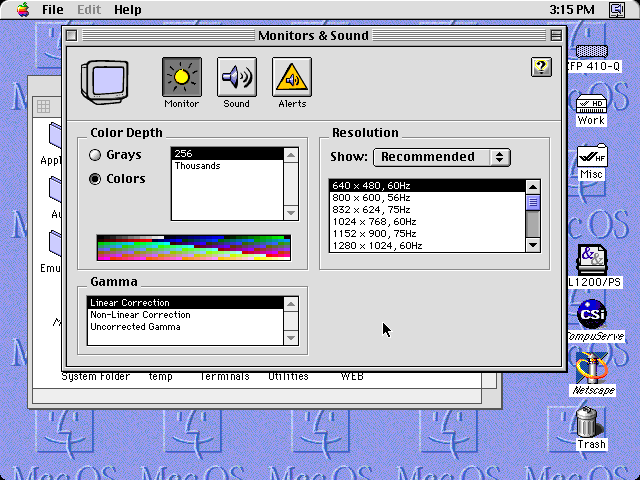Click the Netscape desktop icon
Image resolution: width=640 pixels, height=480 pixels.
[592, 368]
